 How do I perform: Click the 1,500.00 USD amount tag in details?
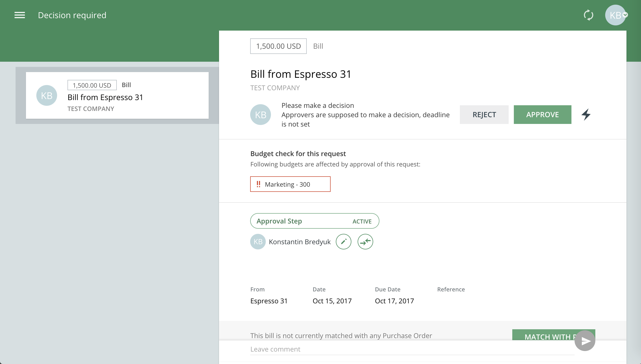[x=278, y=46]
